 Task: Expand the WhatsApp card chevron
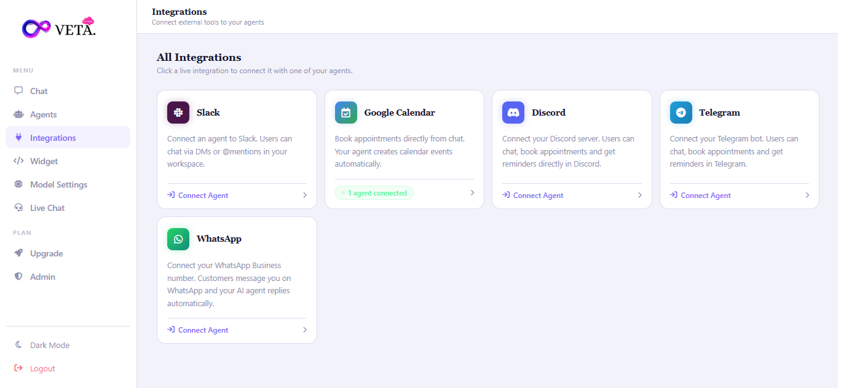click(304, 330)
